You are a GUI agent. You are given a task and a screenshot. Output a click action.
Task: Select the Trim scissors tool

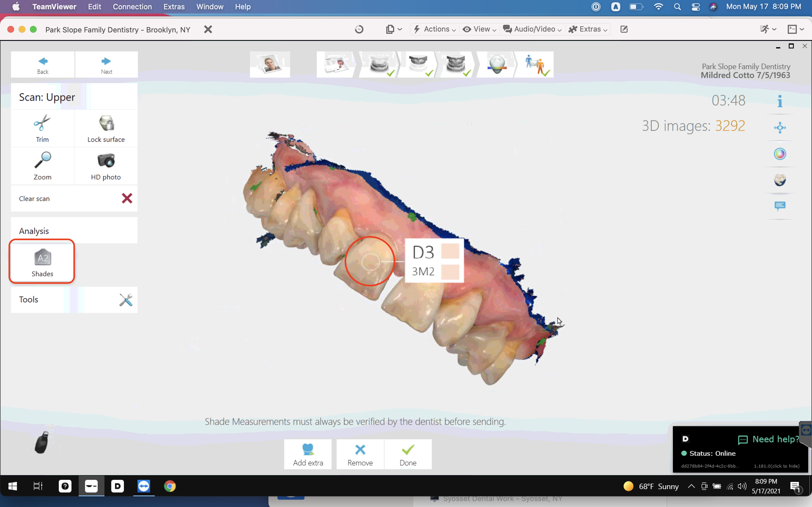(42, 128)
